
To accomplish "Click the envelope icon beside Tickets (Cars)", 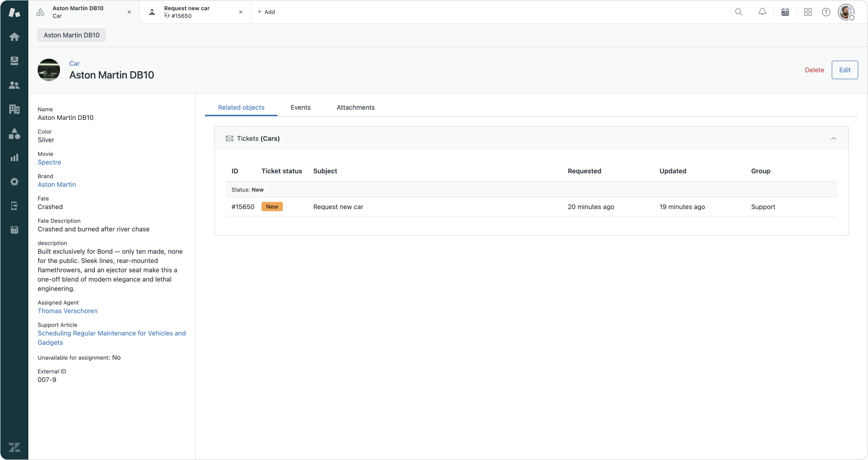I will coord(230,138).
